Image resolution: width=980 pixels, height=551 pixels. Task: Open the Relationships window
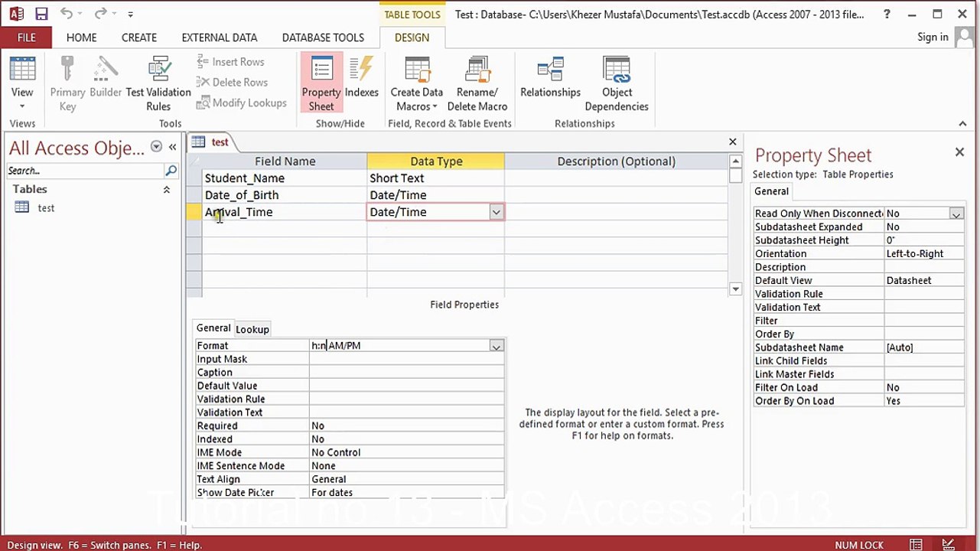click(550, 77)
